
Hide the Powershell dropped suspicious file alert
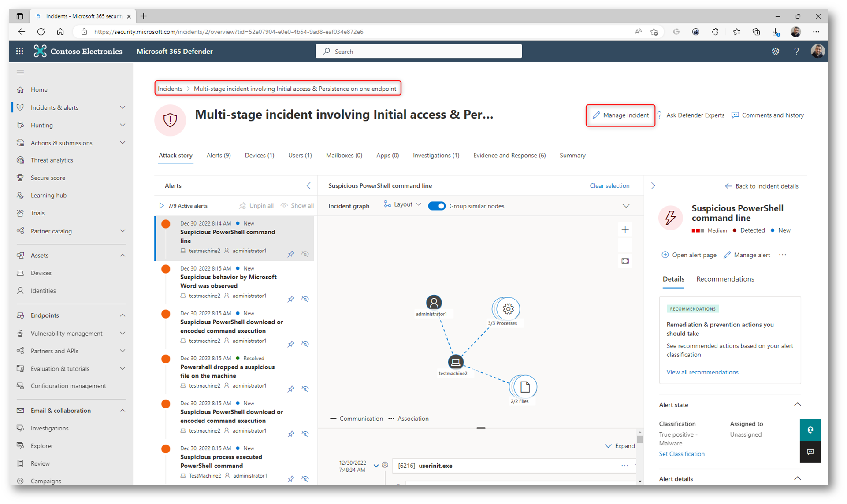305,389
